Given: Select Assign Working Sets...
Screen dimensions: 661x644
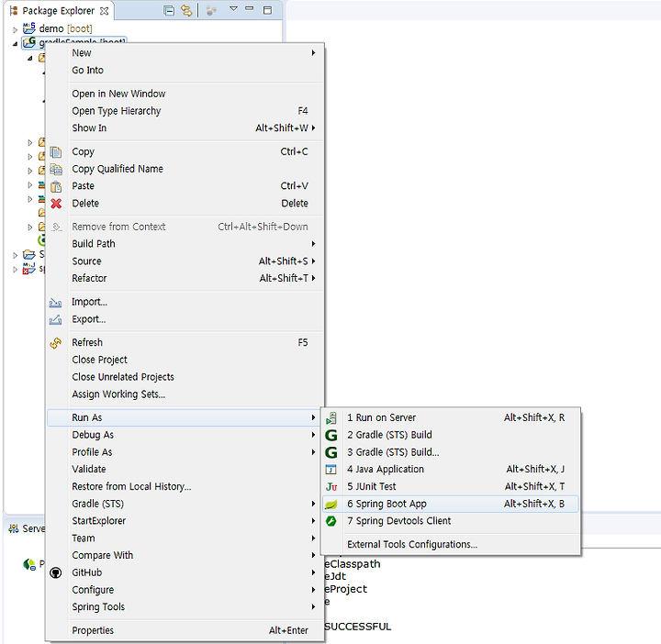Looking at the screenshot, I should [x=185, y=394].
